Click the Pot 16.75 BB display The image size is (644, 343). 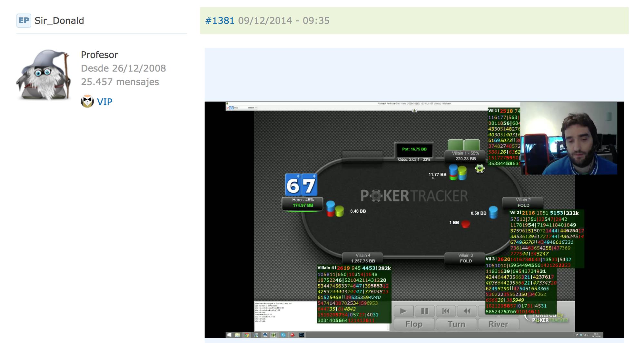click(414, 149)
